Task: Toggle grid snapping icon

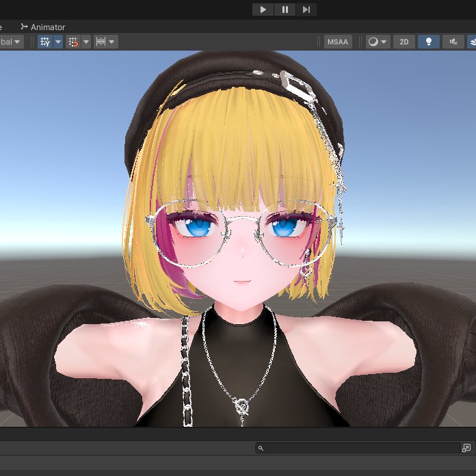Action: click(x=73, y=42)
